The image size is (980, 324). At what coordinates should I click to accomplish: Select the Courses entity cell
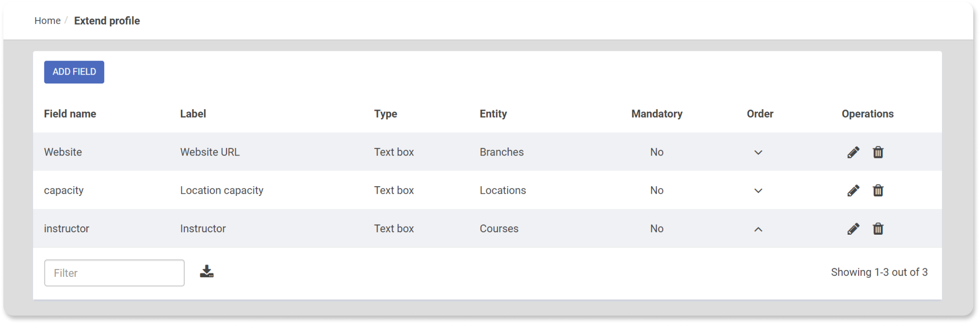[499, 229]
